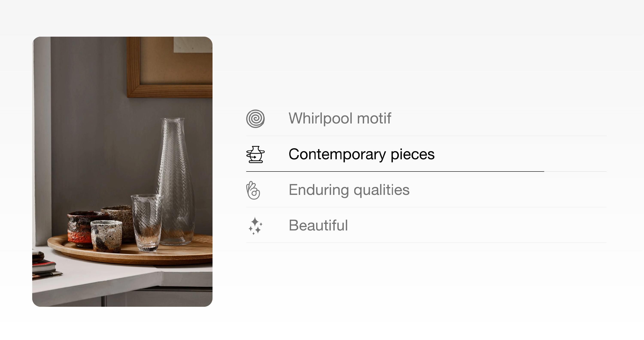Click the dark progress line under Contemporary pieces
Viewport: 644px width, 340px height.
pos(395,172)
